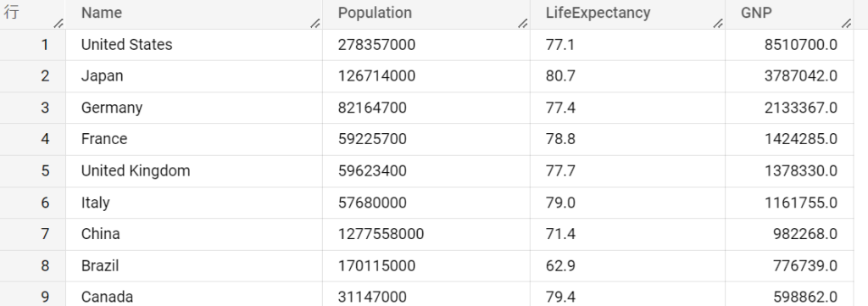Click life expectancy value 71.4
Image resolution: width=868 pixels, height=306 pixels.
coord(560,234)
